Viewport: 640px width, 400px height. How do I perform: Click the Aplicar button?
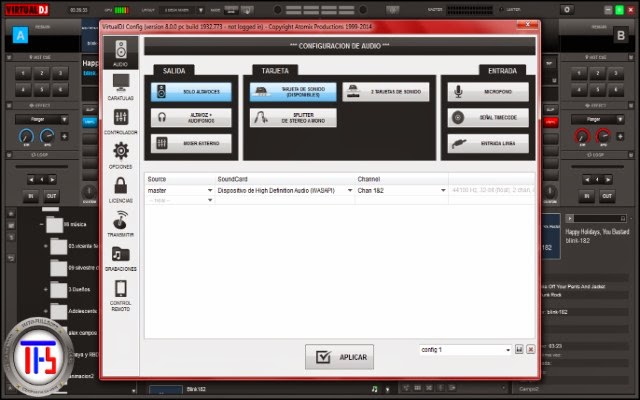pos(339,357)
